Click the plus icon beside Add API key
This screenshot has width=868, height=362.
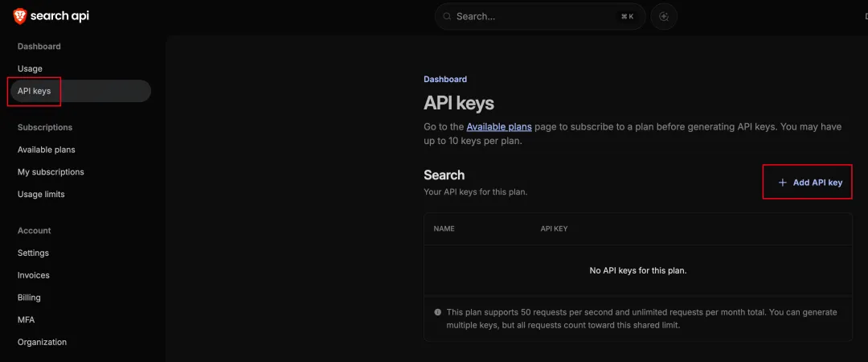click(x=783, y=183)
